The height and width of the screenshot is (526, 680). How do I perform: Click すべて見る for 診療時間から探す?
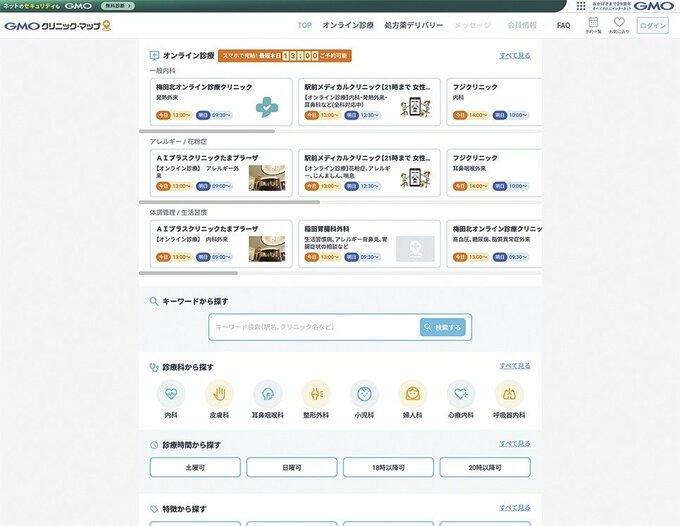[515, 444]
